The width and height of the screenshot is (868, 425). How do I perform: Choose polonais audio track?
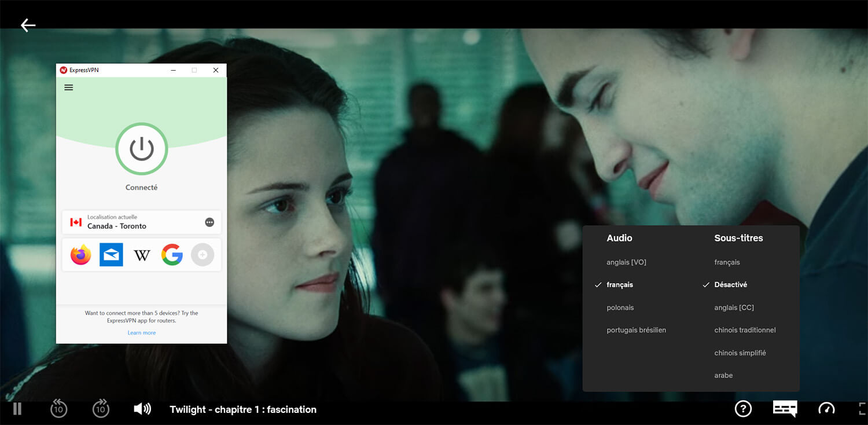pos(620,307)
